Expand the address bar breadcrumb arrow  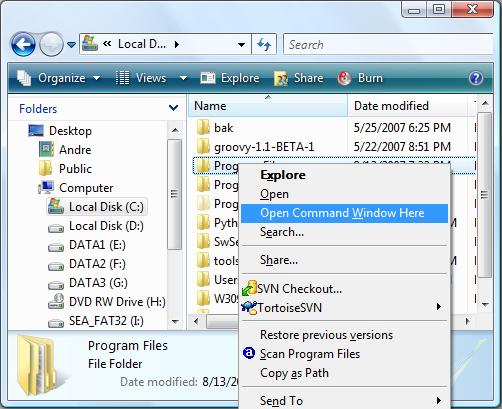tap(177, 44)
